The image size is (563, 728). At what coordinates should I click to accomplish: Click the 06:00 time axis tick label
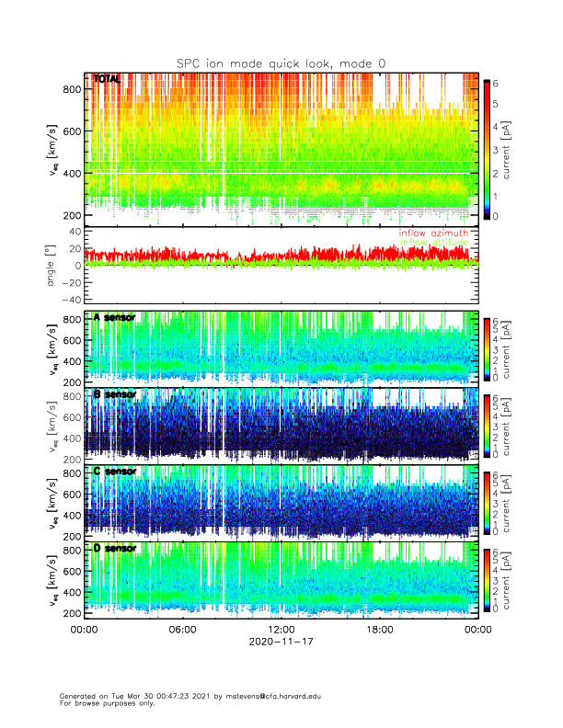tap(182, 631)
